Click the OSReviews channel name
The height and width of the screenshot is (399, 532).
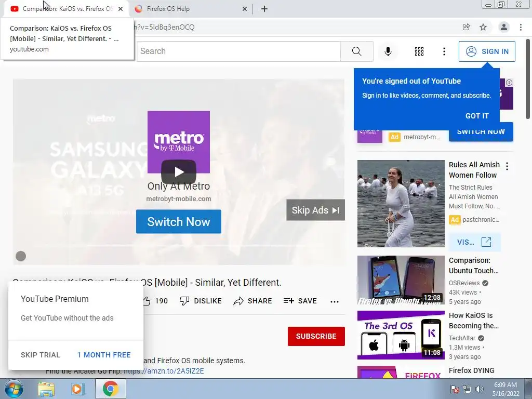464,283
